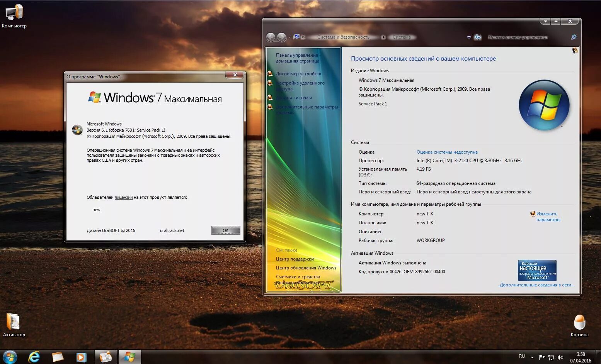Click the Show desktop strip at the taskbar end

(x=598, y=357)
